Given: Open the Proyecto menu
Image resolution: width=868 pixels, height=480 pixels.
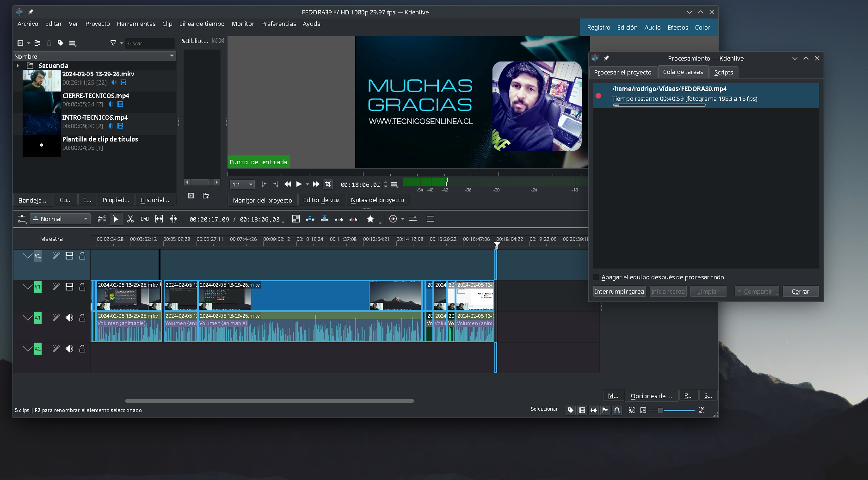Looking at the screenshot, I should pyautogui.click(x=98, y=24).
